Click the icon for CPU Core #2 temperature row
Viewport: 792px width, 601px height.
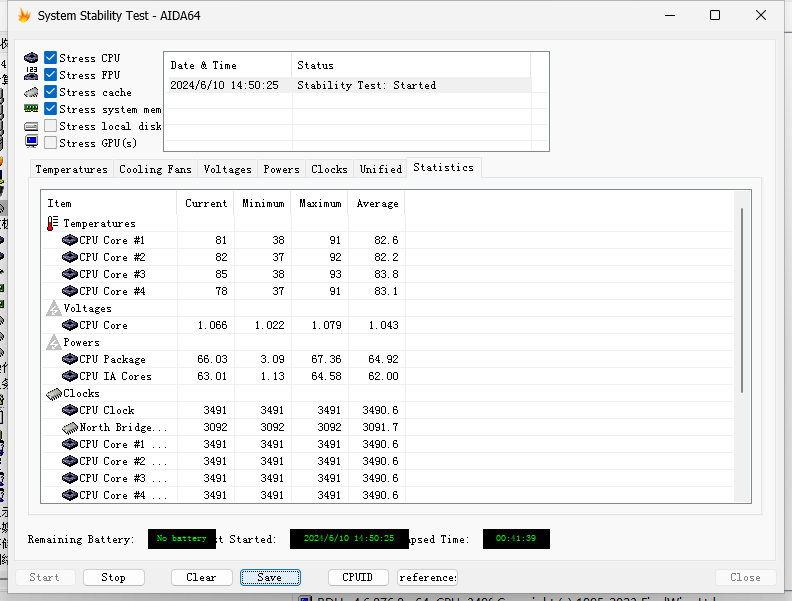coord(70,257)
